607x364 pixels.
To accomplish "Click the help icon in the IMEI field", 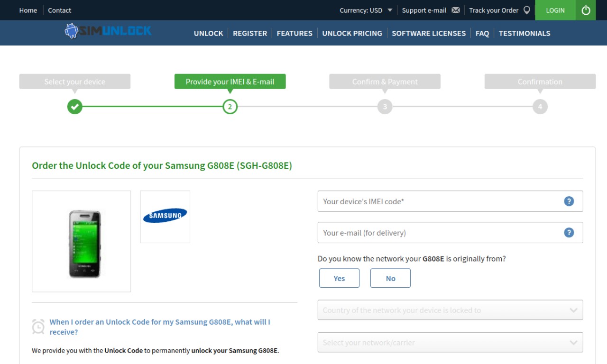I will pyautogui.click(x=569, y=201).
